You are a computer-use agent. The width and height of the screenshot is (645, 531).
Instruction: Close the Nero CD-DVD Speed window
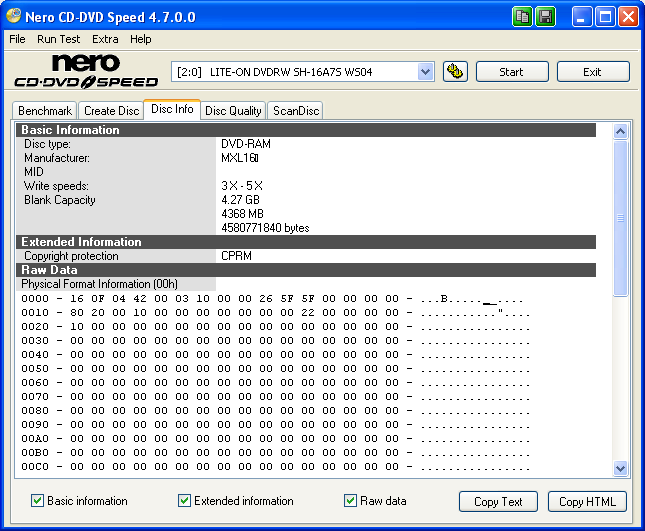pos(629,17)
